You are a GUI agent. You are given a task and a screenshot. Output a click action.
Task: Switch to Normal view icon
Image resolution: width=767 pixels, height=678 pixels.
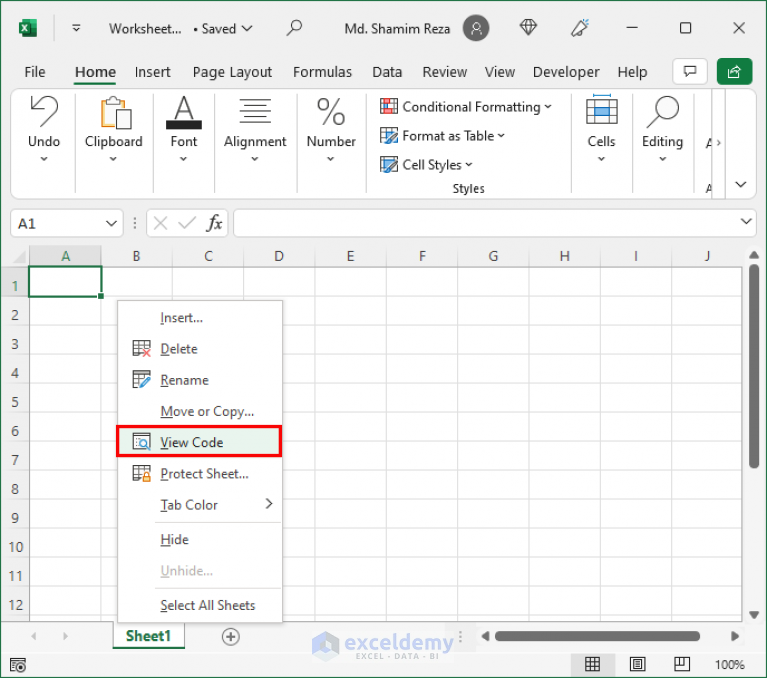coord(592,664)
